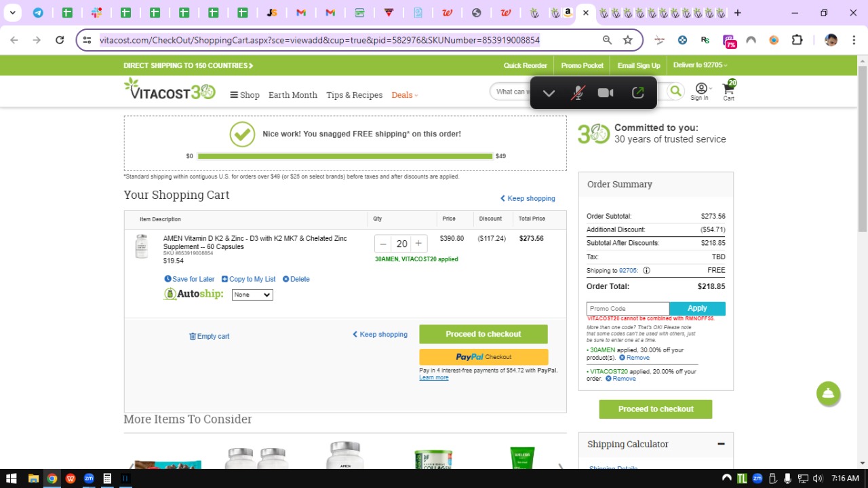Pay with PayPal Checkout button
Screen dimensions: 868x488
pyautogui.click(x=484, y=357)
